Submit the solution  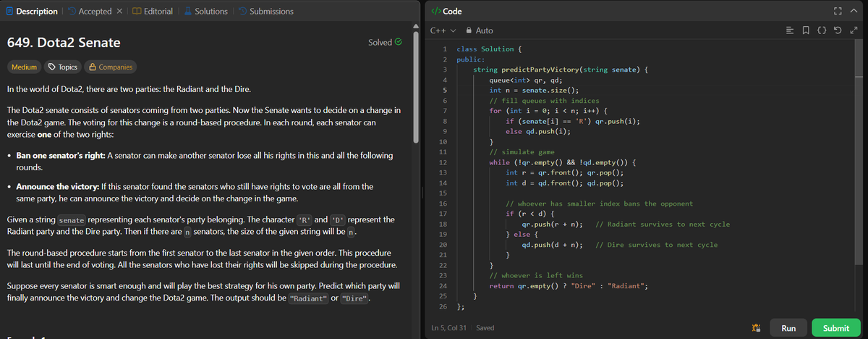836,328
